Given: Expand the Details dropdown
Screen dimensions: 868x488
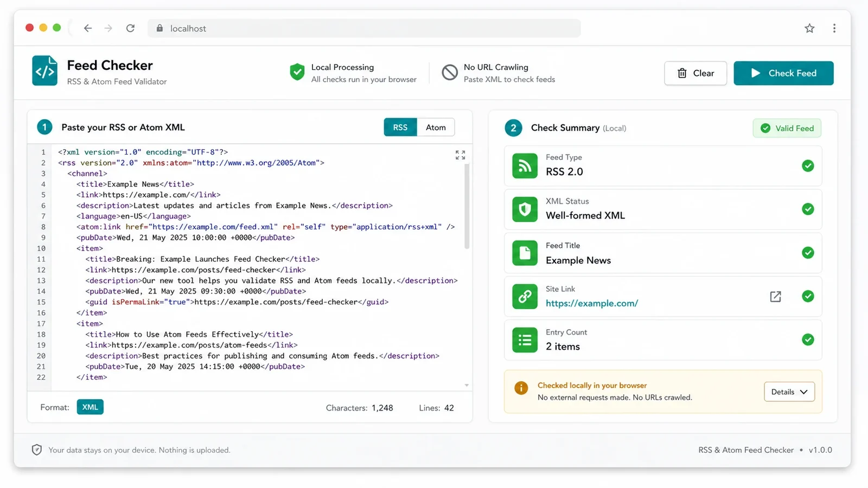Looking at the screenshot, I should click(x=789, y=392).
